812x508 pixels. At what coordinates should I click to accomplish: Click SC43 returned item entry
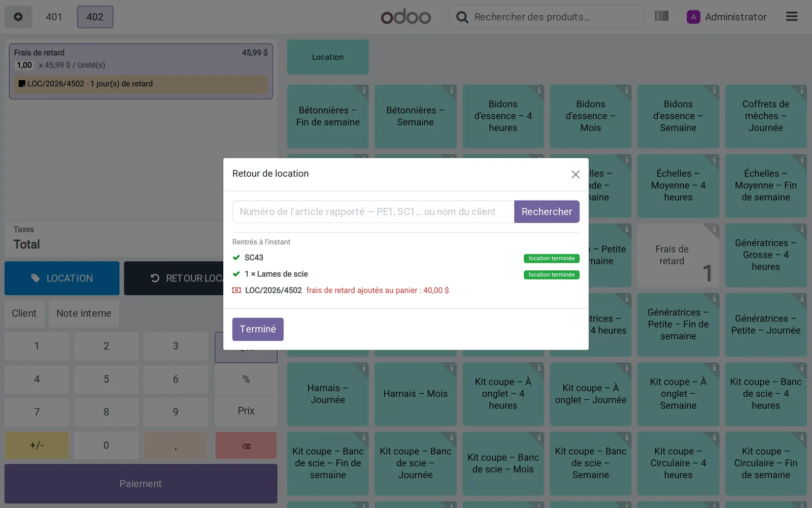pyautogui.click(x=406, y=258)
